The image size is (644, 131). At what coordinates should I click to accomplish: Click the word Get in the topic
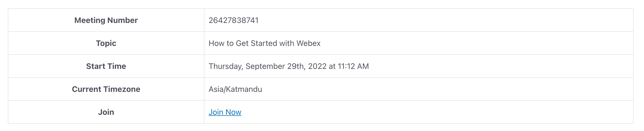point(242,43)
